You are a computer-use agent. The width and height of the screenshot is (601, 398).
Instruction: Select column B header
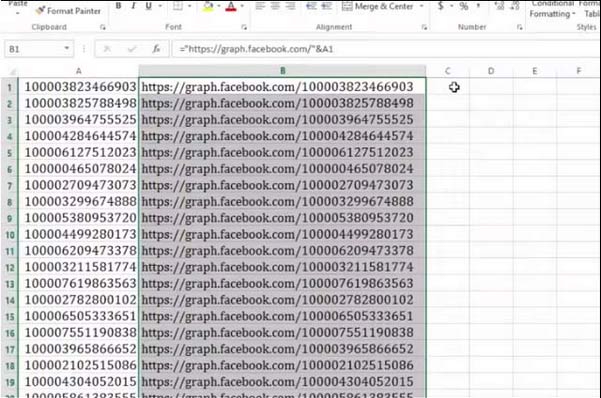[x=282, y=71]
